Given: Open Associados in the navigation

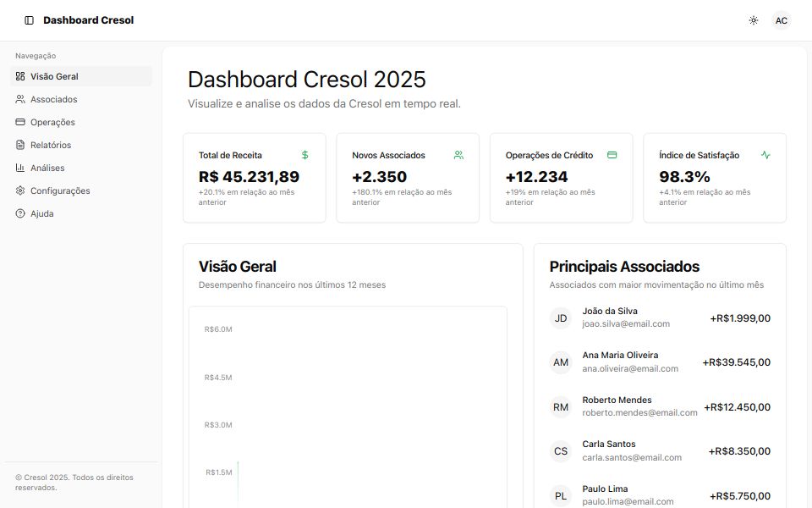Looking at the screenshot, I should point(53,99).
